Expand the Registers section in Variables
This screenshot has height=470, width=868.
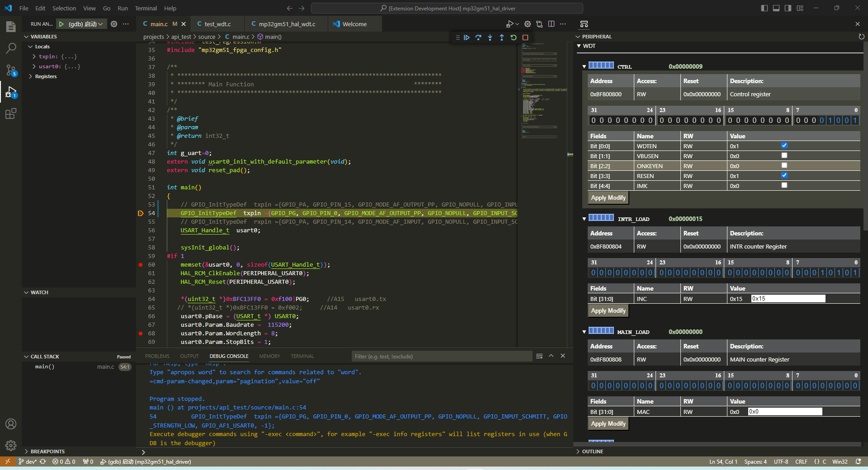coord(31,76)
